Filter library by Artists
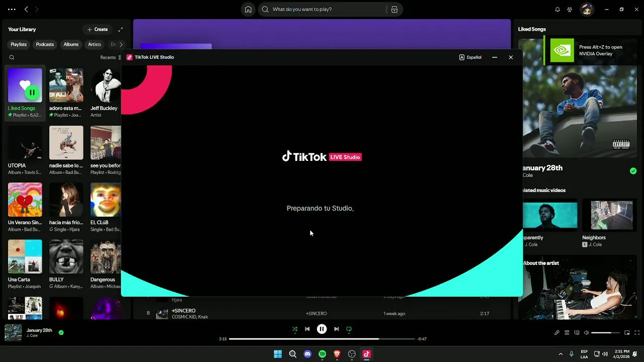Viewport: 644px width, 362px height. click(95, 44)
